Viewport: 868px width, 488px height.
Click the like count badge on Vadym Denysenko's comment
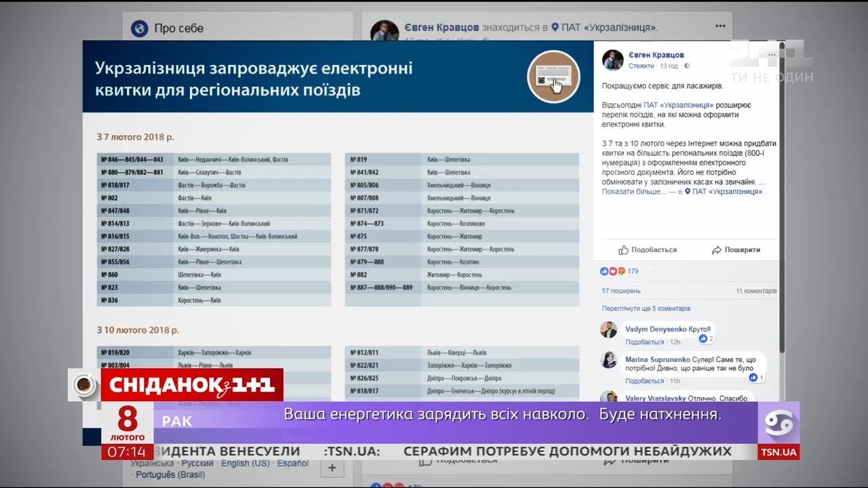707,338
